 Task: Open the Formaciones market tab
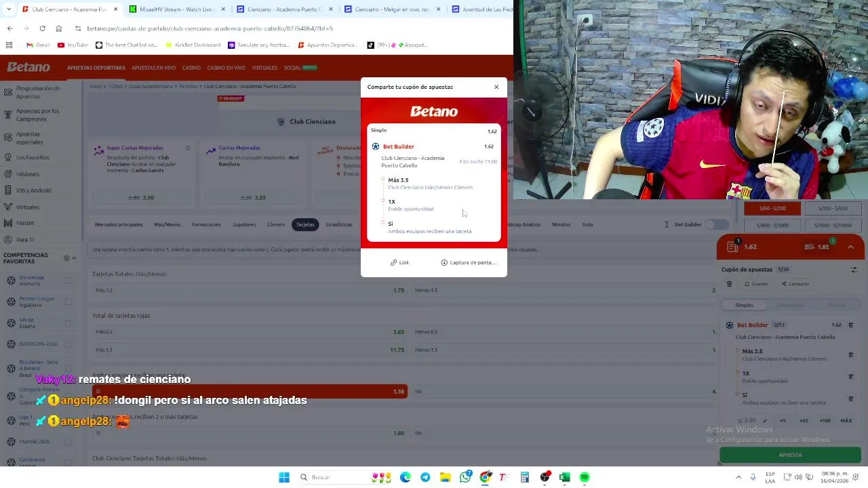(206, 224)
